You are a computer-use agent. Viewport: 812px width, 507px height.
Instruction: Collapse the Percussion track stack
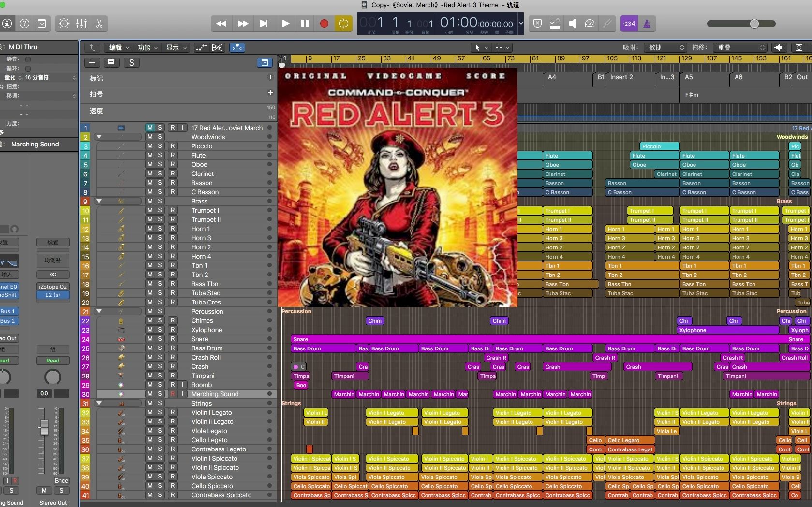99,311
